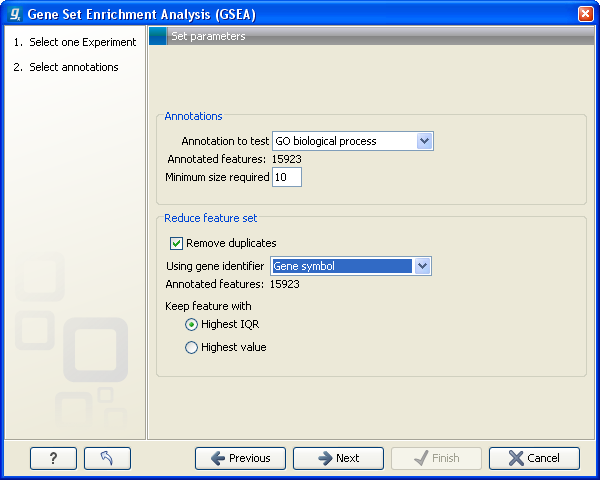
Task: Click the Minimum size required field
Action: [x=287, y=177]
